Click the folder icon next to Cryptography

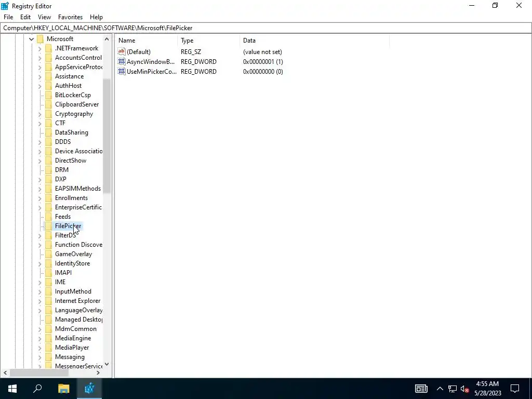(x=48, y=114)
